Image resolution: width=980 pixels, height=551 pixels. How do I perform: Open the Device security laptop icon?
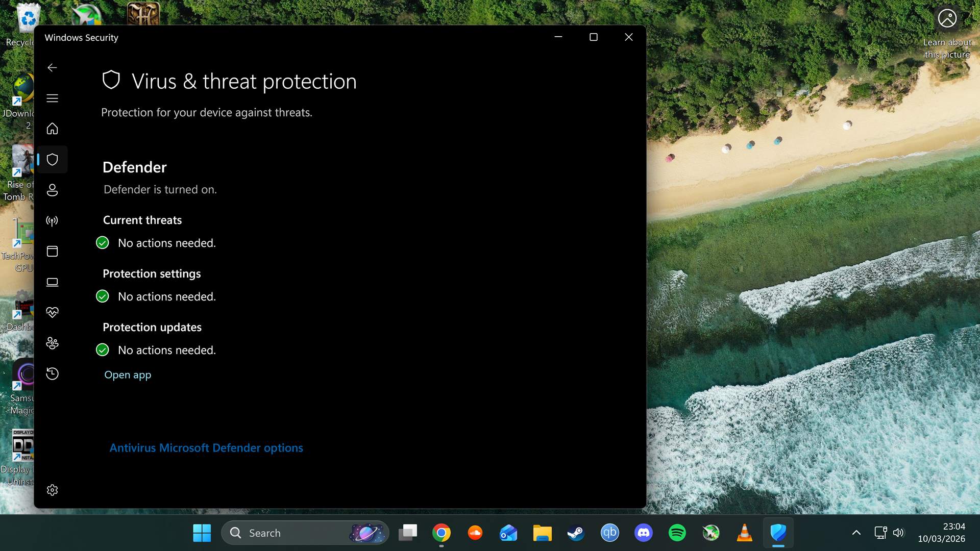[x=52, y=282]
